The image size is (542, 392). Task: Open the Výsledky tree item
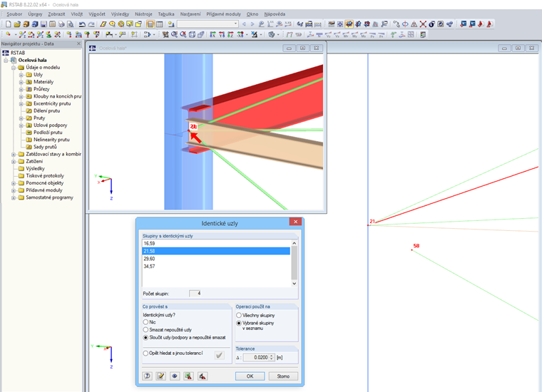[x=35, y=168]
